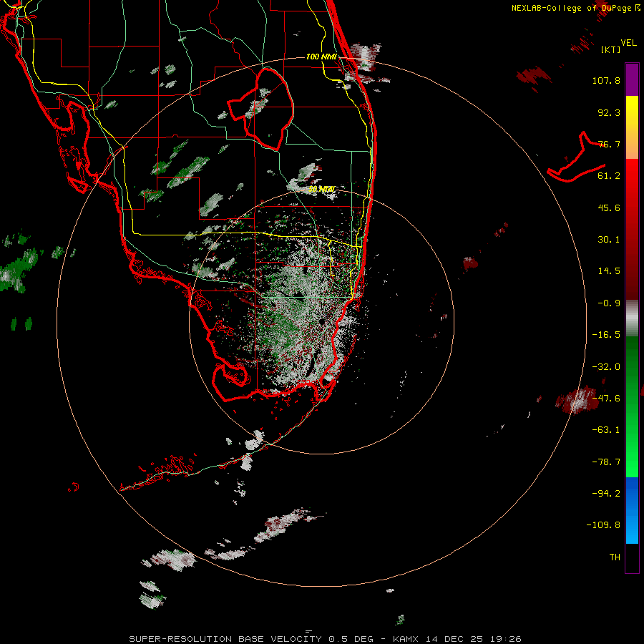This screenshot has height=644, width=644.
Task: Select the -16.5 scale value
Action: 606,335
